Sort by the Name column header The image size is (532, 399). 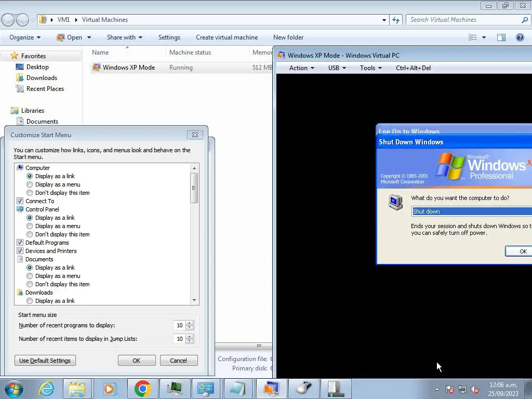pos(100,52)
